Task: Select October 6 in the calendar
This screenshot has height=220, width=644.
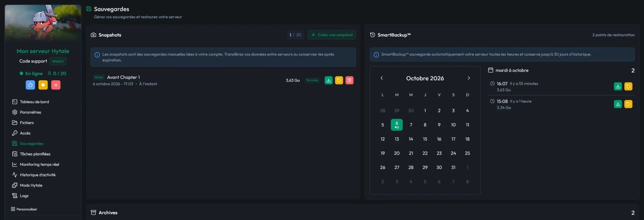Action: pos(397,125)
